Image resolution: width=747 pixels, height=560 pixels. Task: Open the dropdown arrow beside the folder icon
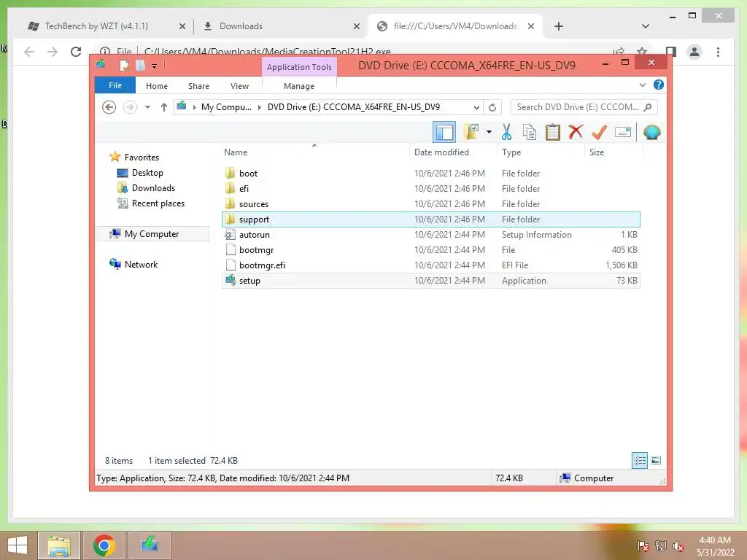coord(489,132)
